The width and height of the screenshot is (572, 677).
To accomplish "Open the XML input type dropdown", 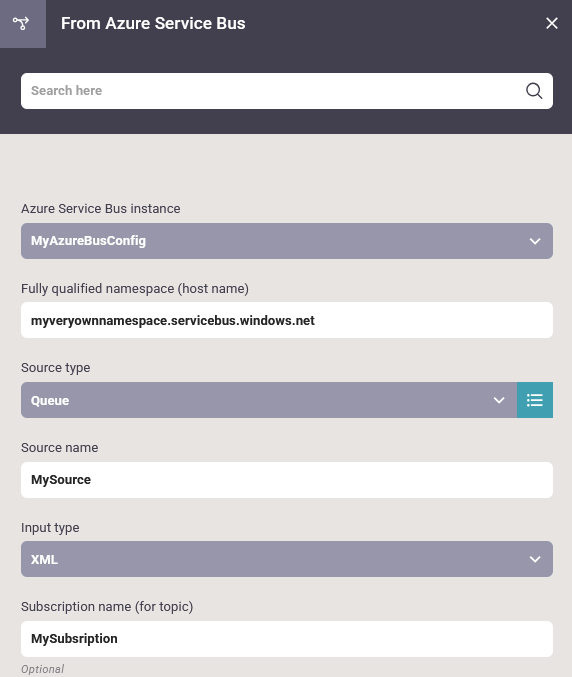I will (x=287, y=559).
